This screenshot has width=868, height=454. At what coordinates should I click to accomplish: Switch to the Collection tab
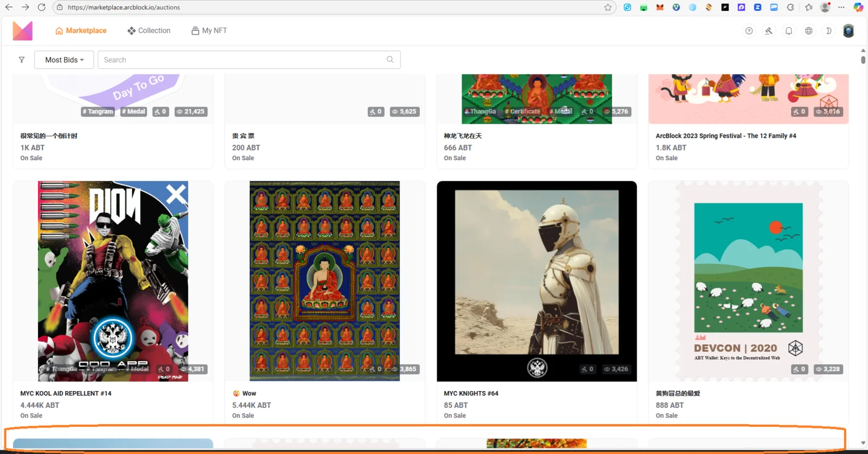coord(149,31)
